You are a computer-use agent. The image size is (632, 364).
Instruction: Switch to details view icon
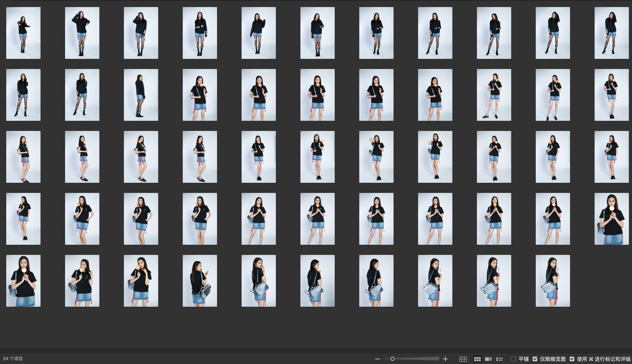pos(488,359)
